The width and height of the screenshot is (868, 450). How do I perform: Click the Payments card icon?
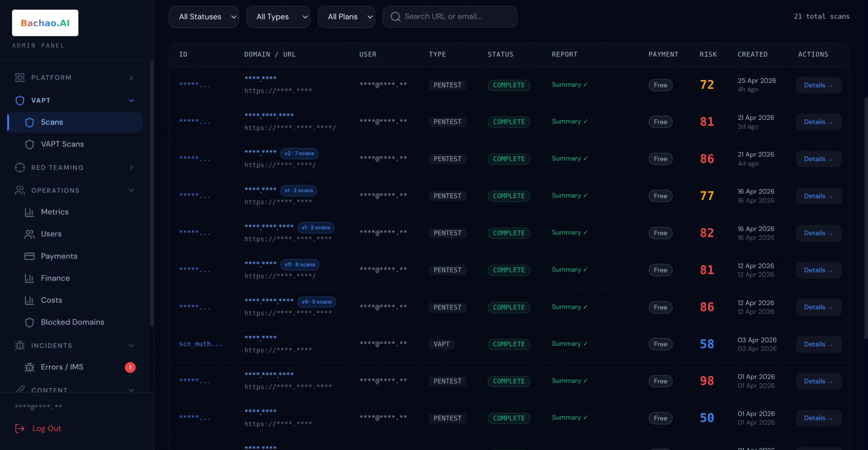[x=29, y=256]
